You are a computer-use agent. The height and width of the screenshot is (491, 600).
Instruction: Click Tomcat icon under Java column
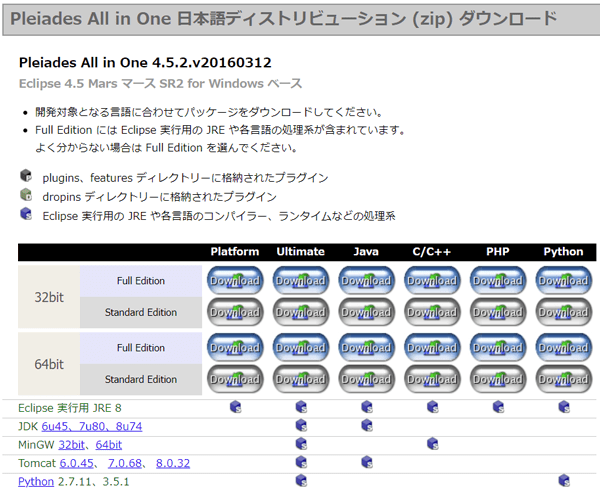tap(367, 462)
